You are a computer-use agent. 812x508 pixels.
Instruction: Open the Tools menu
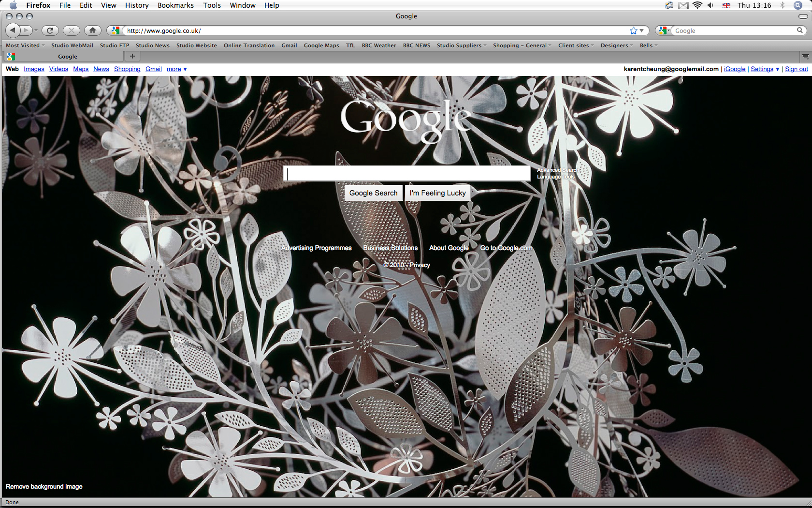click(x=212, y=5)
